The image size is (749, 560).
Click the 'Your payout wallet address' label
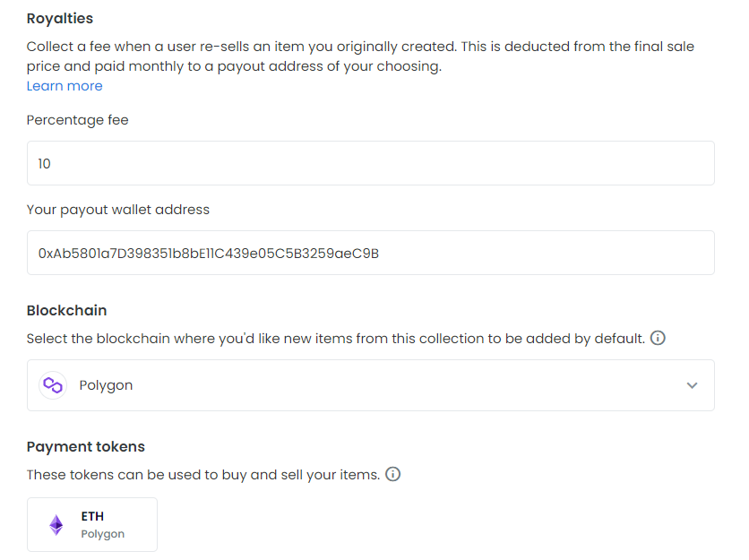118,210
